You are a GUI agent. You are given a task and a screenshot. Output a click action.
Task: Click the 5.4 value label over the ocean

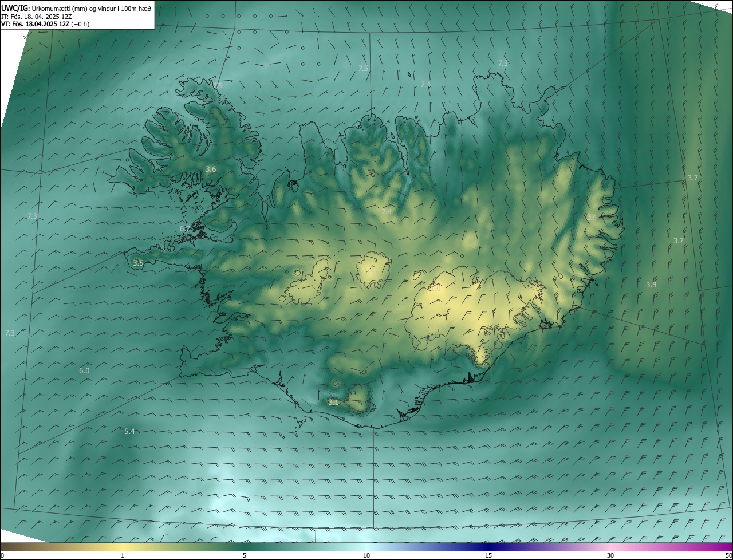tap(129, 432)
